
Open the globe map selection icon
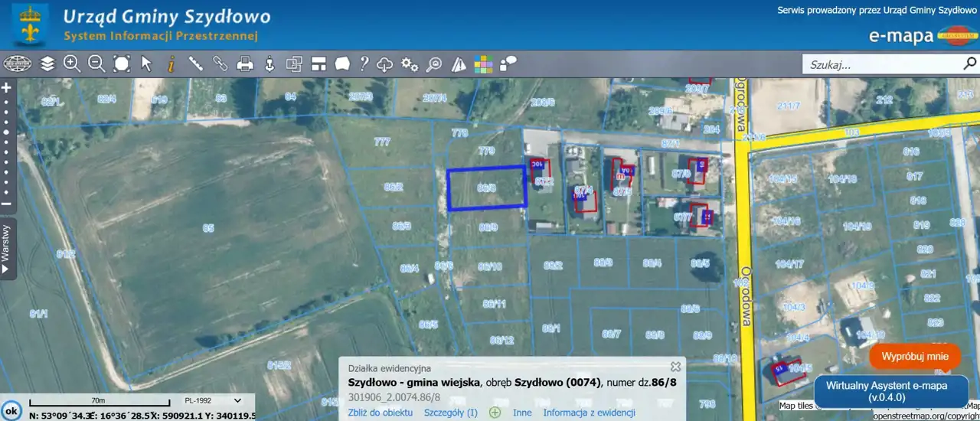pyautogui.click(x=17, y=64)
